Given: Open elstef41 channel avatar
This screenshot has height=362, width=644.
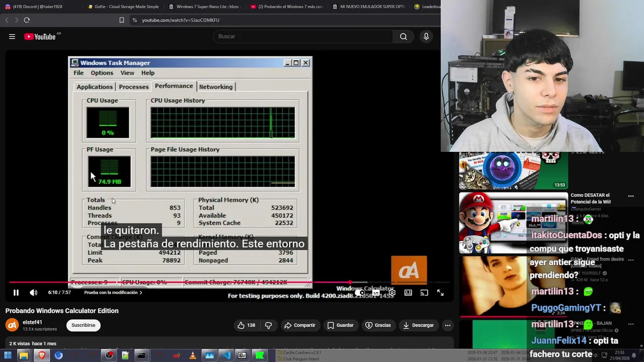Looking at the screenshot, I should tap(12, 325).
